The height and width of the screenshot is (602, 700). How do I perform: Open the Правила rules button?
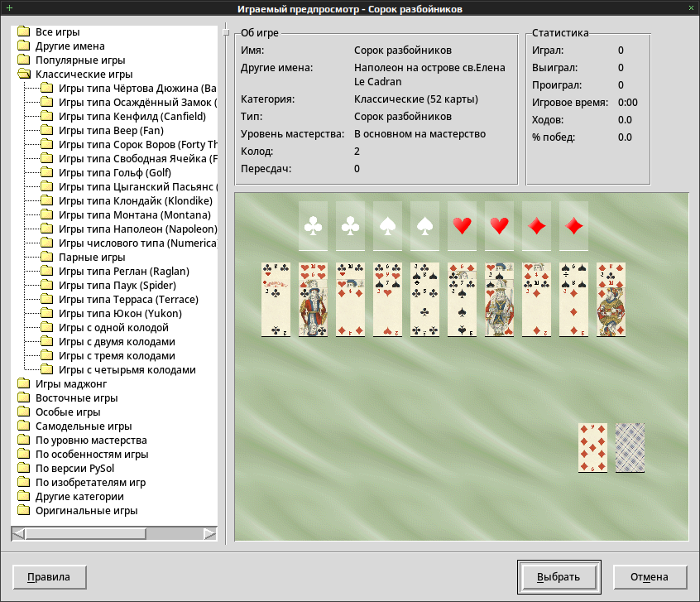point(50,577)
